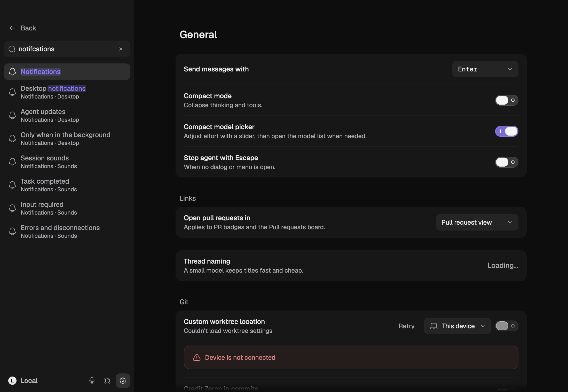This screenshot has height=392, width=568.
Task: Open the pull requests git icon
Action: (107, 381)
